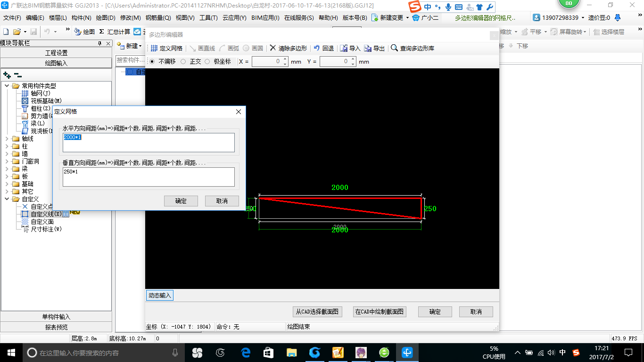Open Windows Start menu
This screenshot has height=362, width=644.
tap(11, 353)
